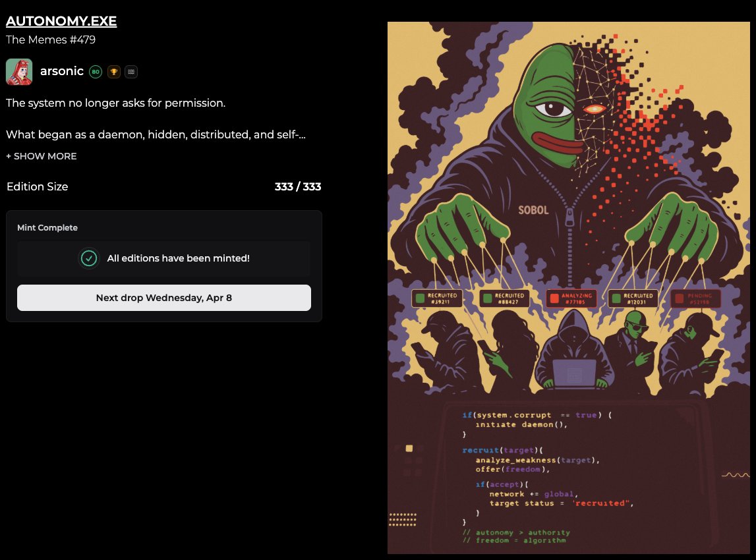Click the RECRUITED #39211 tag in artwork
The width and height of the screenshot is (756, 560).
(437, 298)
